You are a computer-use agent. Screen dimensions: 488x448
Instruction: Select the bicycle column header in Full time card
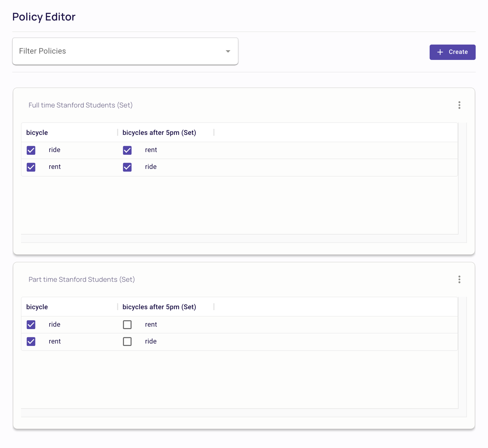pos(37,132)
